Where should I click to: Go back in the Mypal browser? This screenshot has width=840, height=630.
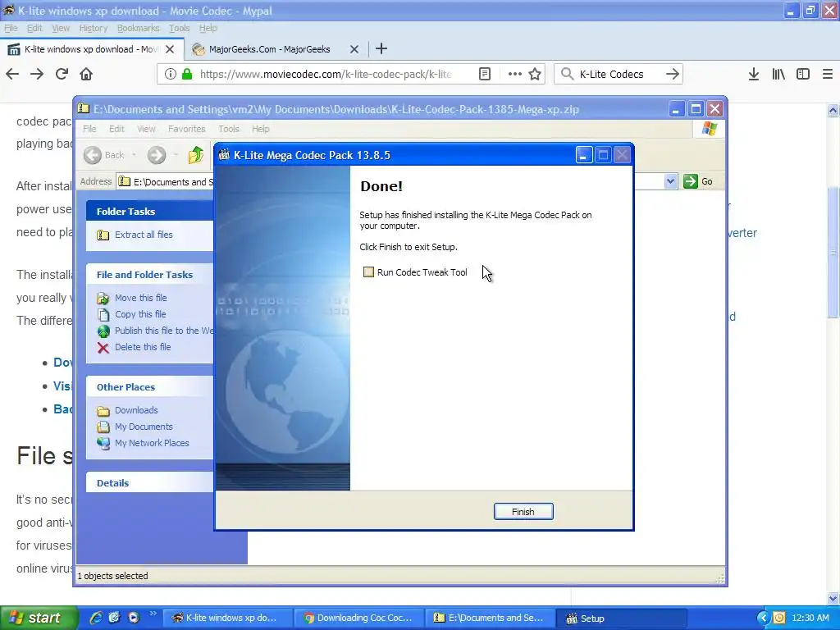click(x=12, y=74)
